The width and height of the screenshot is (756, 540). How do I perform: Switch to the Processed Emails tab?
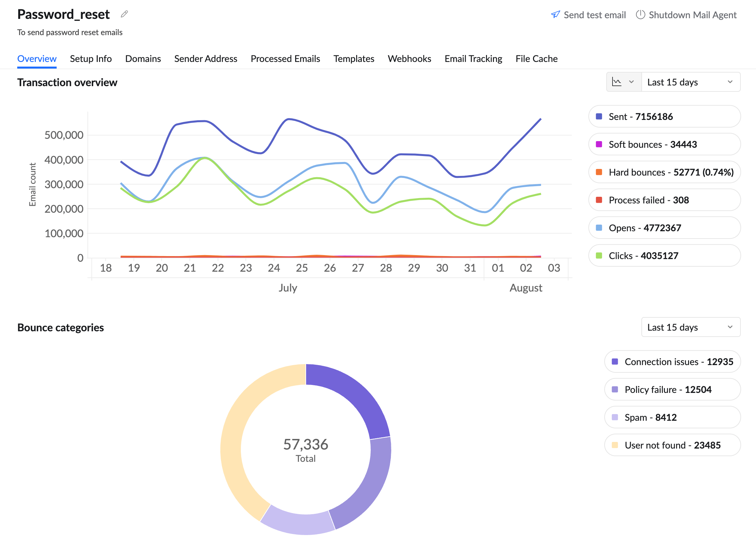[x=285, y=59]
